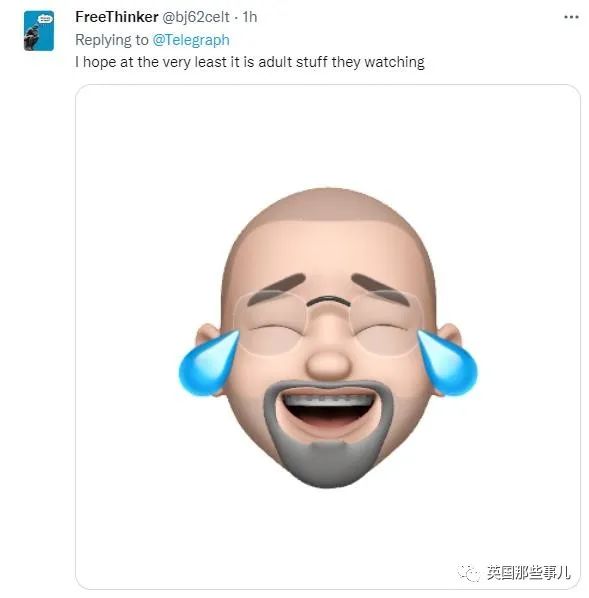Open the tweet via the 1h timestamp
Image resolution: width=589 pixels, height=598 pixels.
click(250, 17)
